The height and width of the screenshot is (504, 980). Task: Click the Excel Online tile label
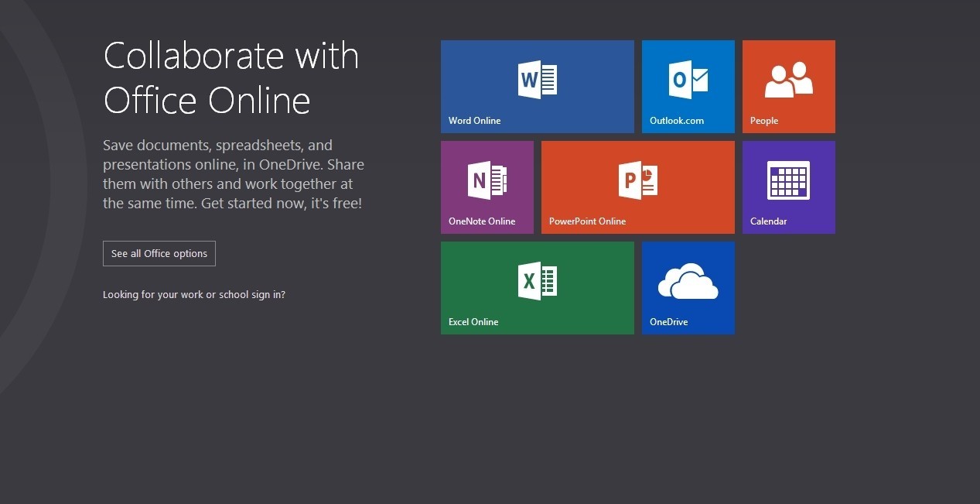pos(473,321)
